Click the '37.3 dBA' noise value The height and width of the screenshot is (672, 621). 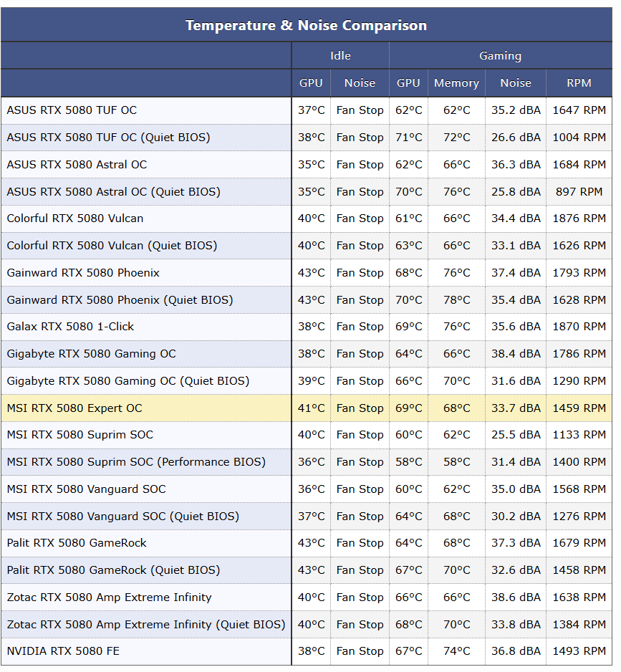(516, 543)
